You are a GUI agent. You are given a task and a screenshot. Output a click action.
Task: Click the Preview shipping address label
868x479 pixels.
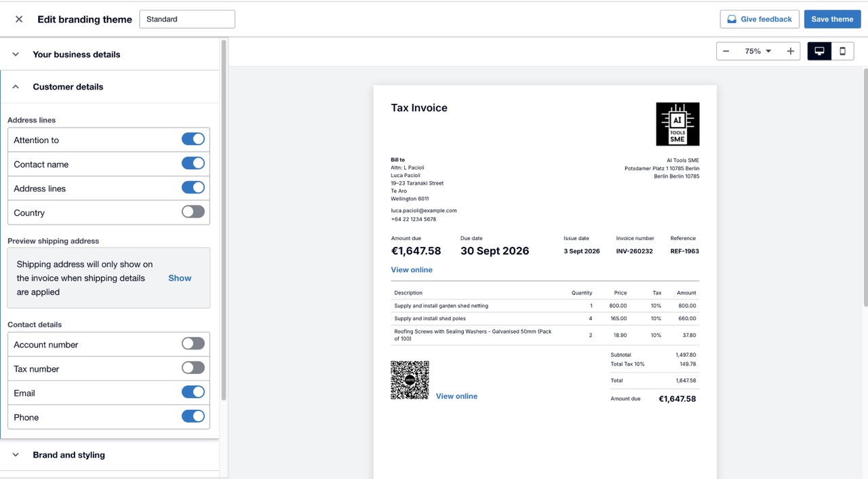click(x=53, y=241)
